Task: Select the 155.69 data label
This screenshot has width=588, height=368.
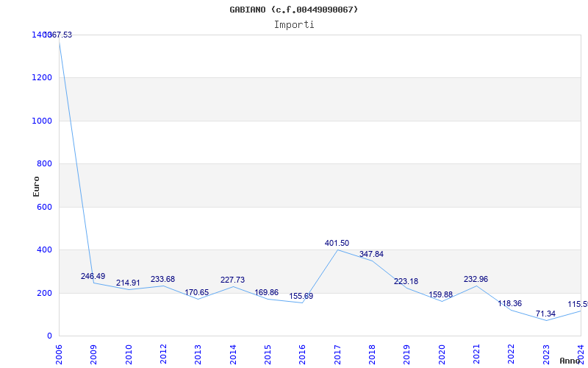Action: point(301,296)
